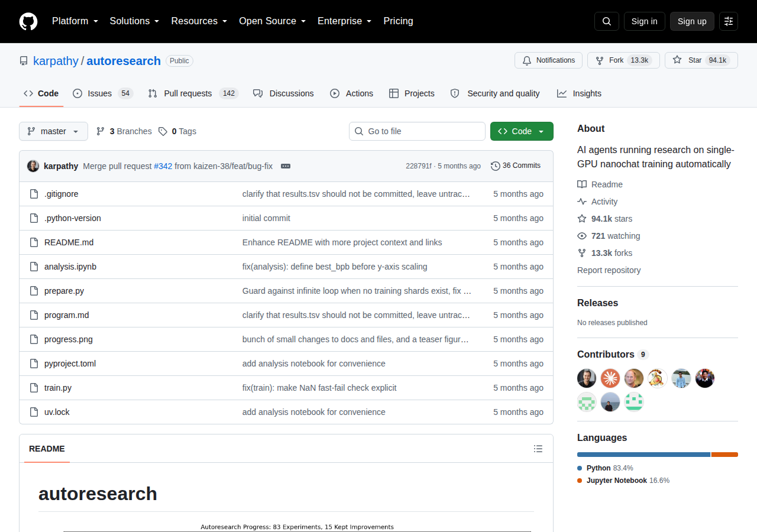The width and height of the screenshot is (757, 532).
Task: Select the README tab heading
Action: click(x=47, y=449)
